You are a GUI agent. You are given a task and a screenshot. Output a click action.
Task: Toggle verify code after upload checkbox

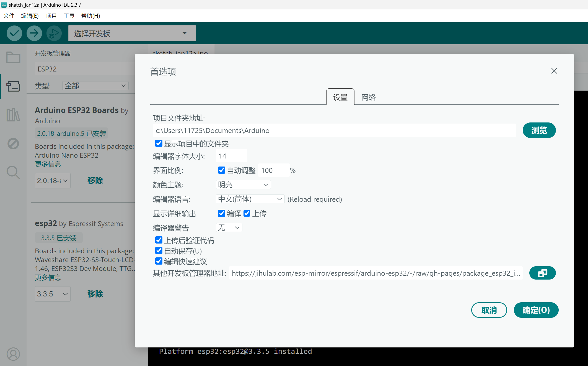point(159,240)
